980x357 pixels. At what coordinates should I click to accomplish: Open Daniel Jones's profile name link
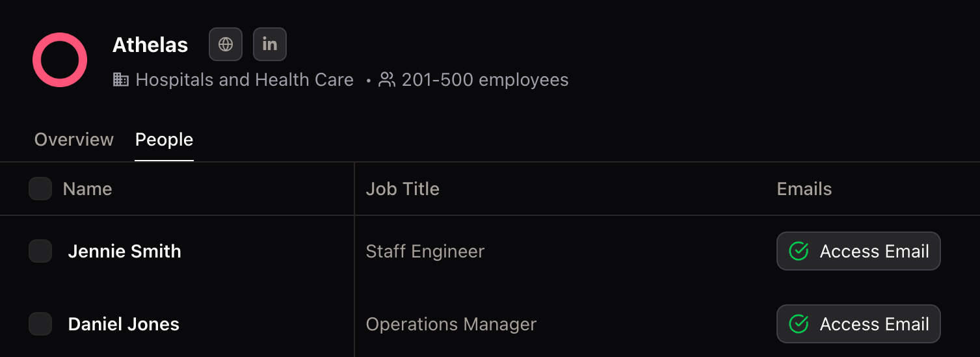click(x=124, y=324)
